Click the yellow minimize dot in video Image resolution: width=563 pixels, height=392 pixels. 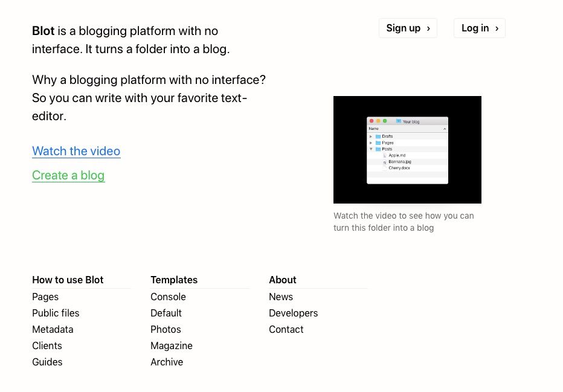click(x=378, y=121)
